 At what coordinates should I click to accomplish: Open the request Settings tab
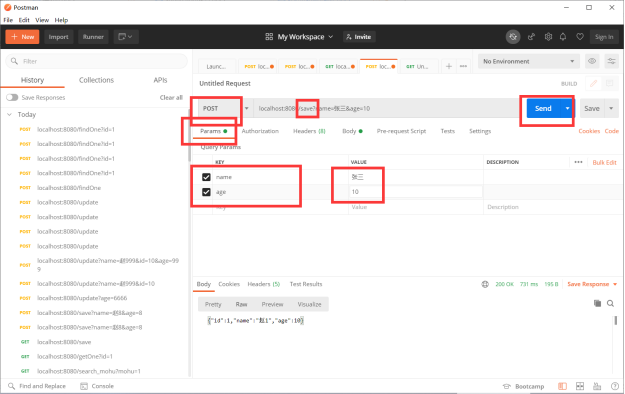(480, 131)
